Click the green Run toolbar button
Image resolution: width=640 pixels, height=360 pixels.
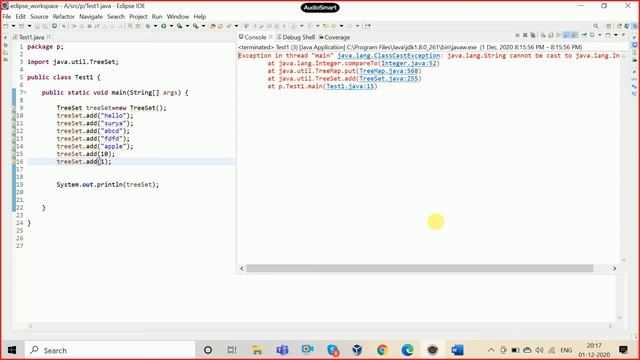pyautogui.click(x=164, y=26)
